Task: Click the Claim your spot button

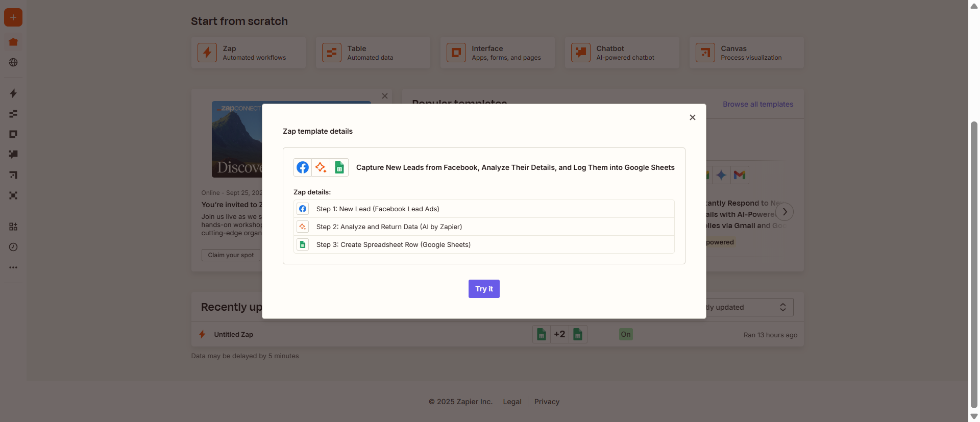Action: pyautogui.click(x=231, y=255)
